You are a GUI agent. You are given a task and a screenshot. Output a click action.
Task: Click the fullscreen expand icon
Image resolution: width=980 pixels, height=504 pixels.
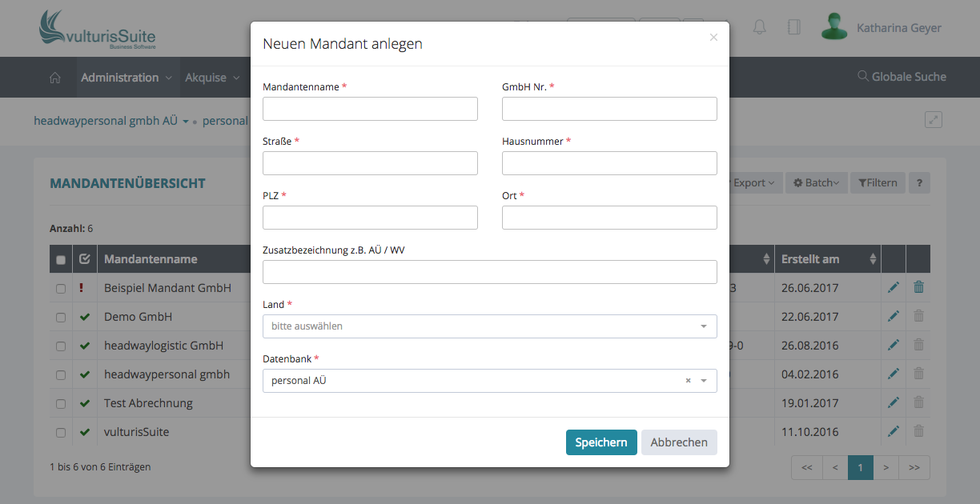pyautogui.click(x=933, y=120)
